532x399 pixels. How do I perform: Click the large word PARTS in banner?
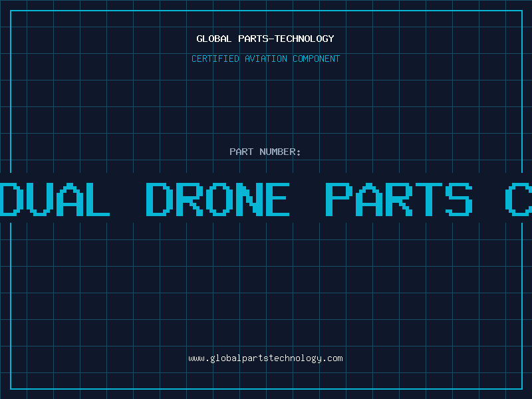point(398,199)
